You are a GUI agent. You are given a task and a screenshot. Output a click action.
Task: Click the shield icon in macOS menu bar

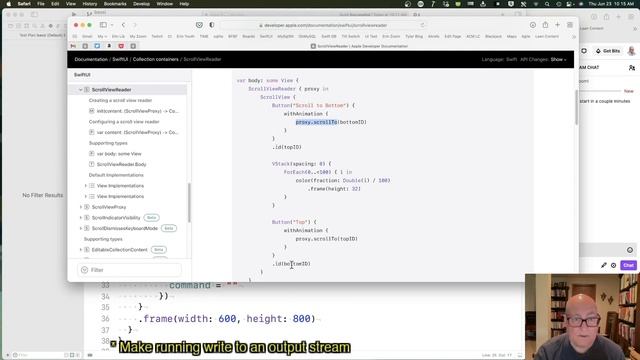pyautogui.click(x=511, y=4)
